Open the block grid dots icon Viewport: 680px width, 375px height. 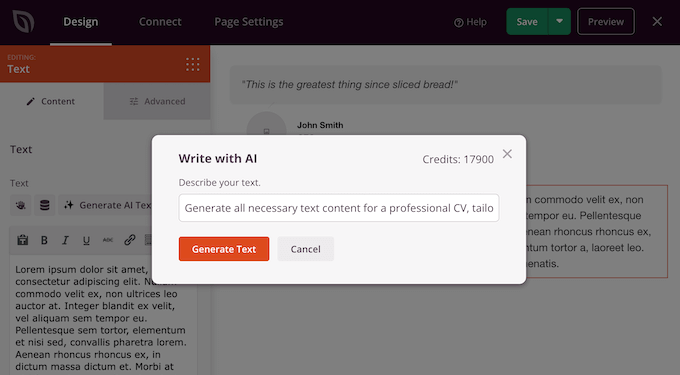193,64
